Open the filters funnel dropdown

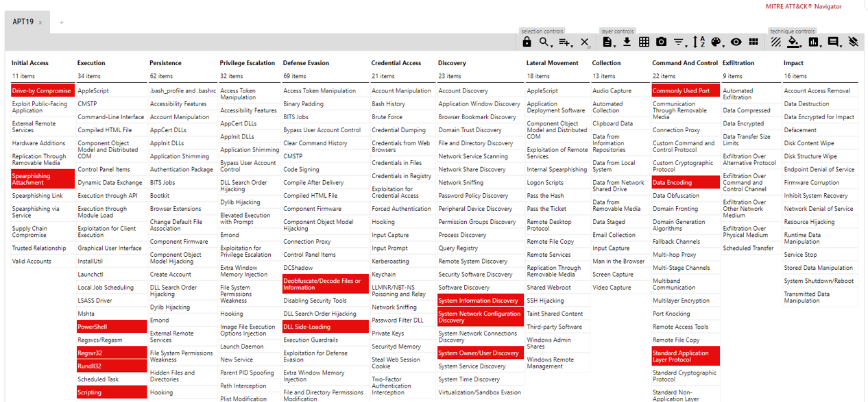(x=679, y=42)
